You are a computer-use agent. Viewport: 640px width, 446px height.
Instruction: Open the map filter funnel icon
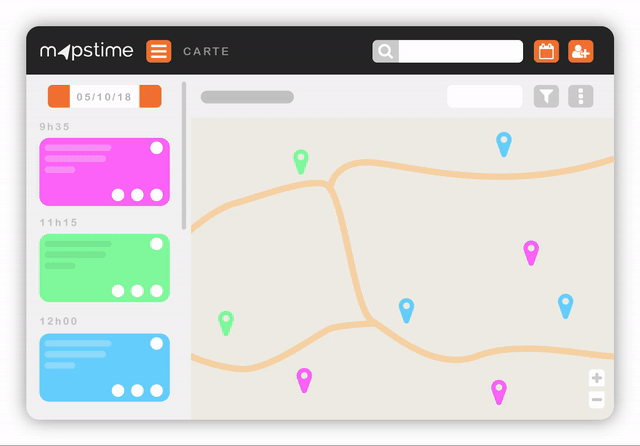point(546,96)
